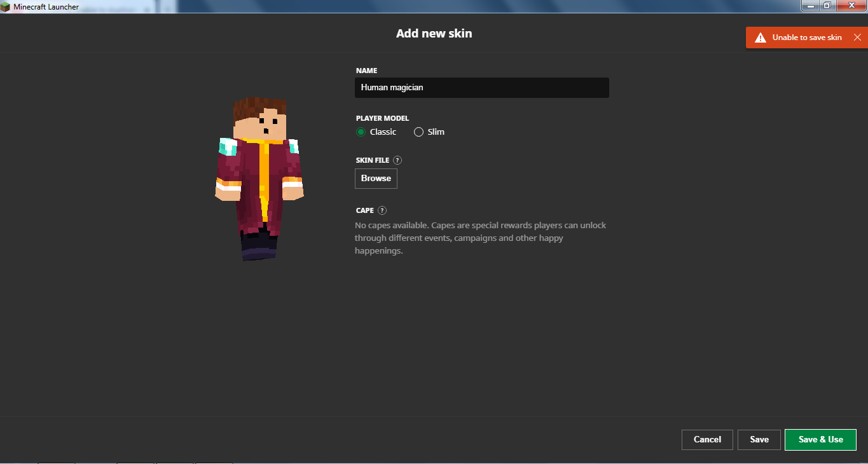Click the 'Unable to save skin' message text
The width and height of the screenshot is (868, 464).
[x=807, y=38]
